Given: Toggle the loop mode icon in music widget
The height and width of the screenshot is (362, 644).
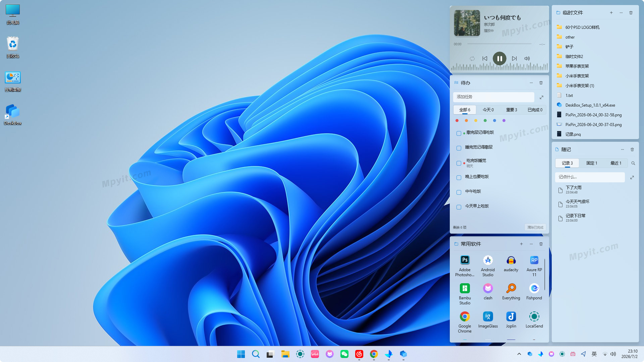Looking at the screenshot, I should coord(472,59).
